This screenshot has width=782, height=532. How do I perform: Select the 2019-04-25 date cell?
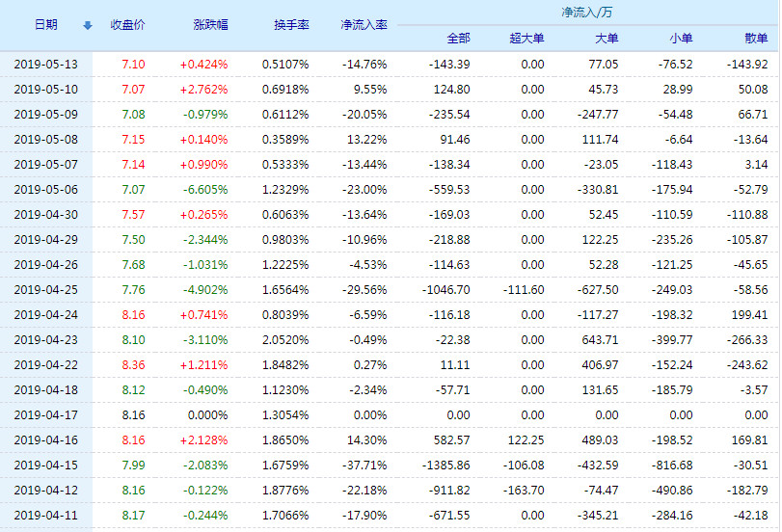pyautogui.click(x=45, y=290)
